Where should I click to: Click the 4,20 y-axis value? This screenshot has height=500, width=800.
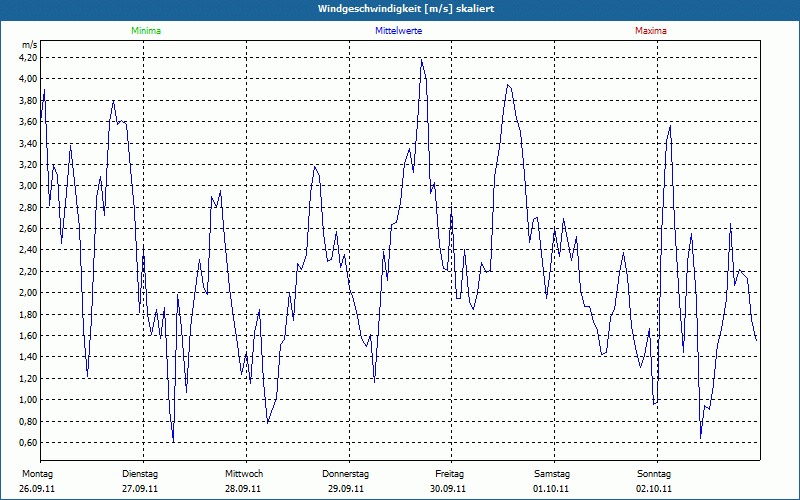(29, 58)
